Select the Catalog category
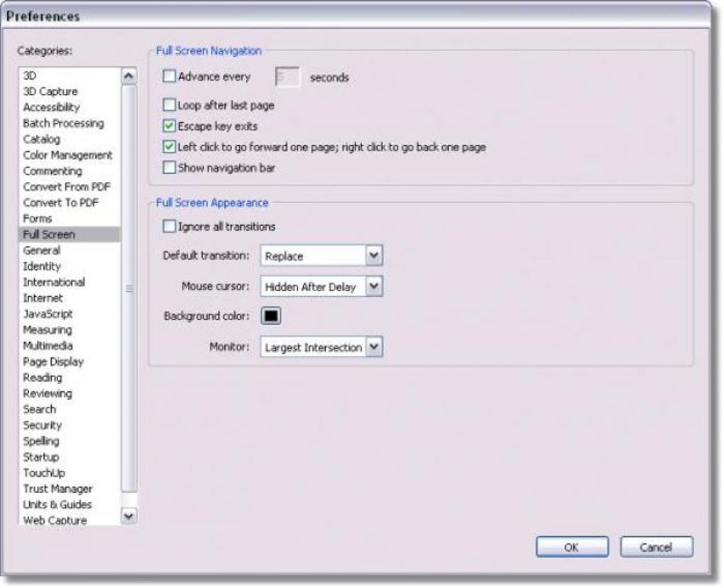Viewport: 724px width, 588px height. click(x=70, y=139)
